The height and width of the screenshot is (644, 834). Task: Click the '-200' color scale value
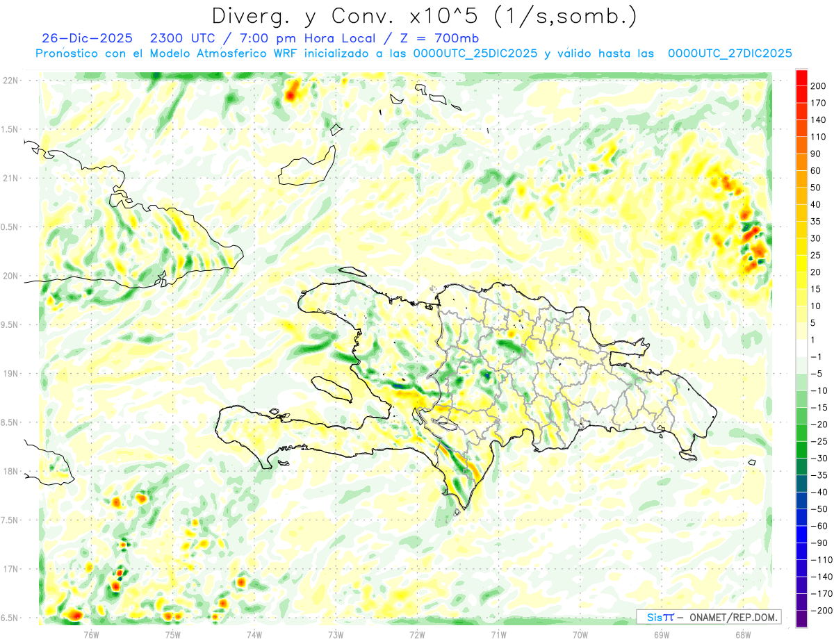[x=820, y=611]
